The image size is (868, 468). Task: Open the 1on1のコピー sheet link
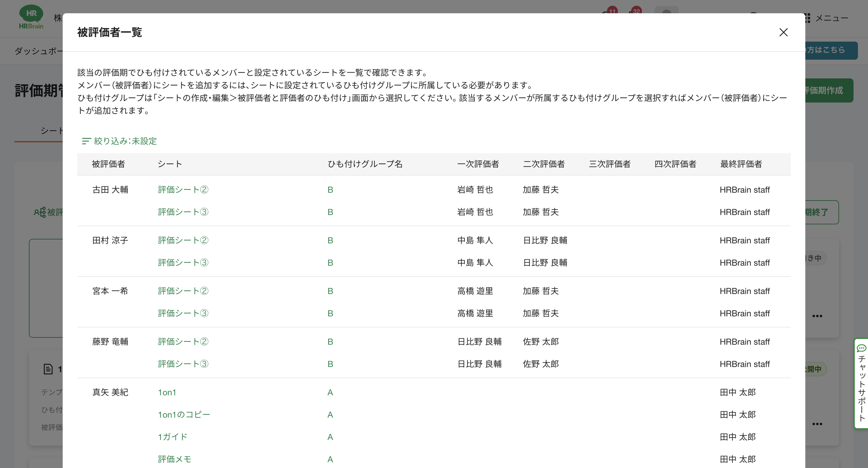(184, 414)
